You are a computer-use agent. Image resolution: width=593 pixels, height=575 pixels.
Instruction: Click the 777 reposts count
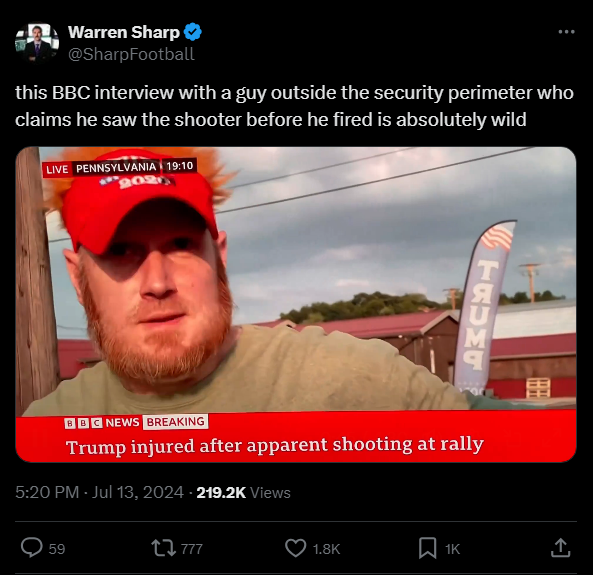192,549
